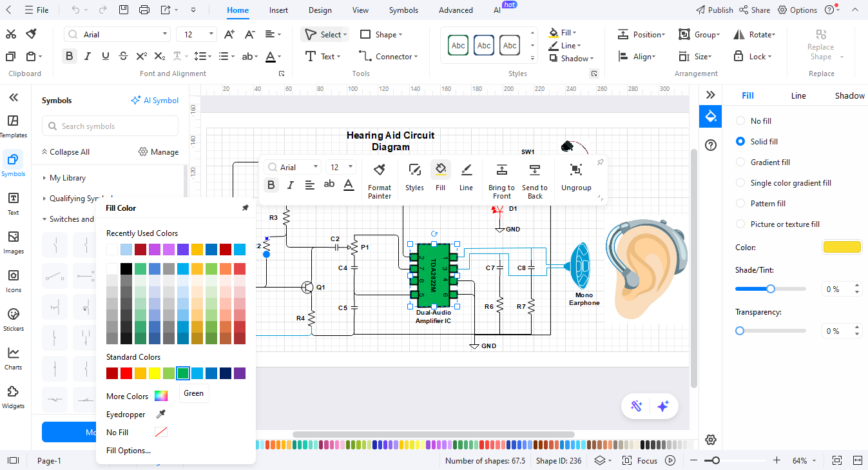This screenshot has width=868, height=470.
Task: Open the ribbon font name dropdown
Action: 166,34
